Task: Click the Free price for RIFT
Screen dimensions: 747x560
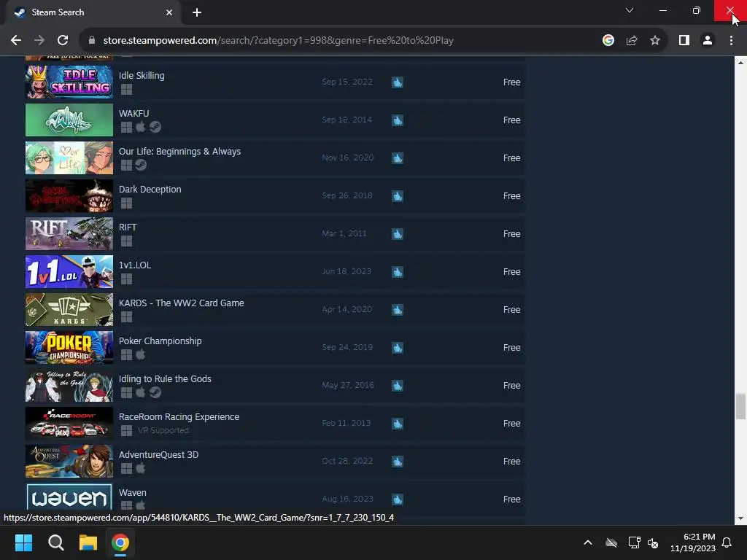Action: [511, 234]
